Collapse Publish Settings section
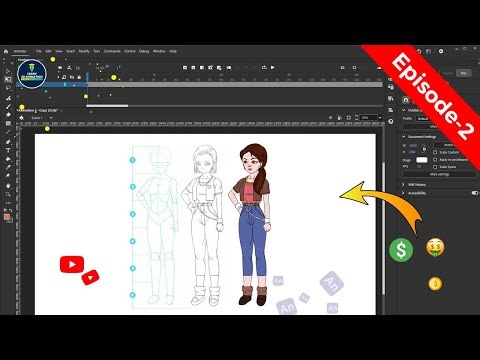 (403, 110)
